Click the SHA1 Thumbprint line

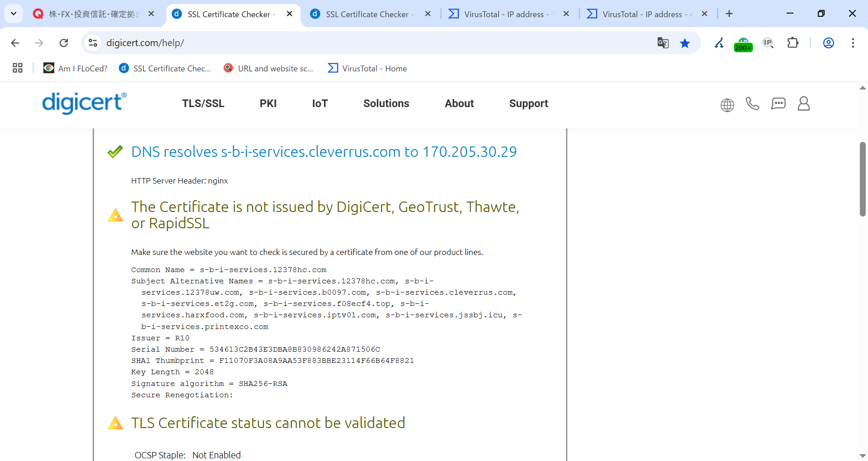[x=273, y=361]
